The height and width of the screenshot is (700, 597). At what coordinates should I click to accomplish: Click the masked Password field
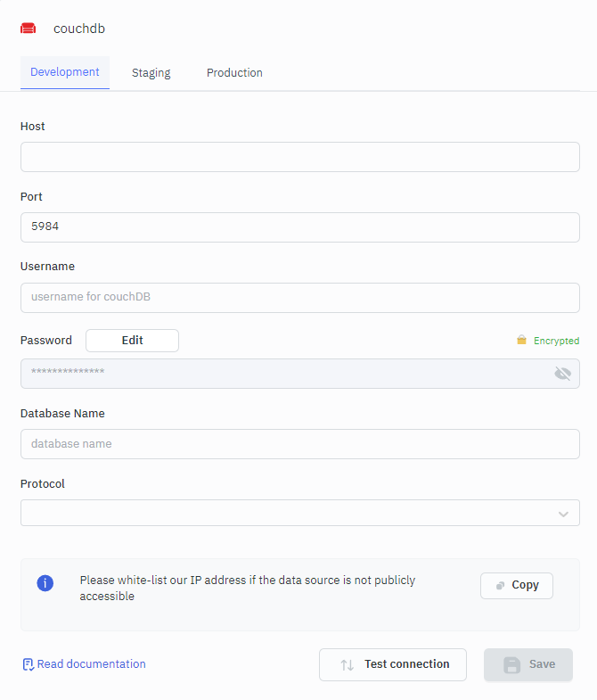coord(285,374)
